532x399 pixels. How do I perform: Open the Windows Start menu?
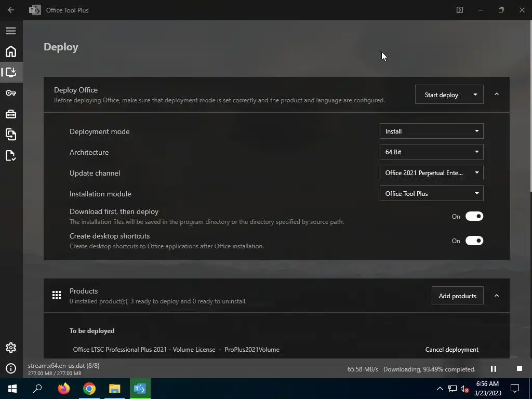[x=12, y=389]
